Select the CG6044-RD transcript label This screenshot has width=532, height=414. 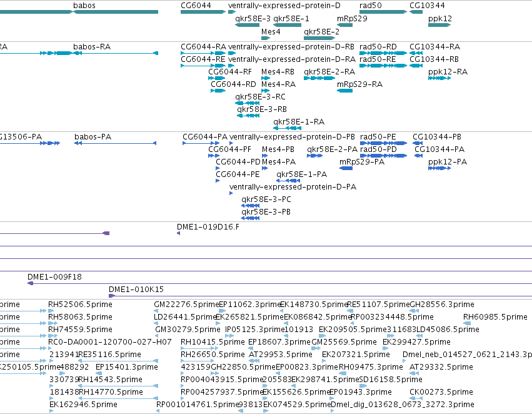233,84
